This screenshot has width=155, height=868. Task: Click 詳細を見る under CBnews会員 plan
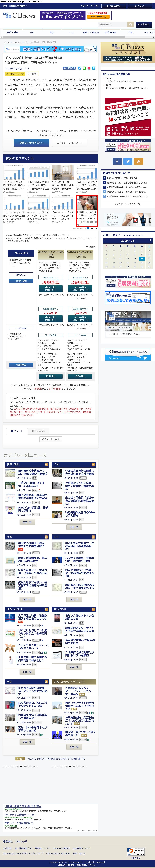click(21, 365)
